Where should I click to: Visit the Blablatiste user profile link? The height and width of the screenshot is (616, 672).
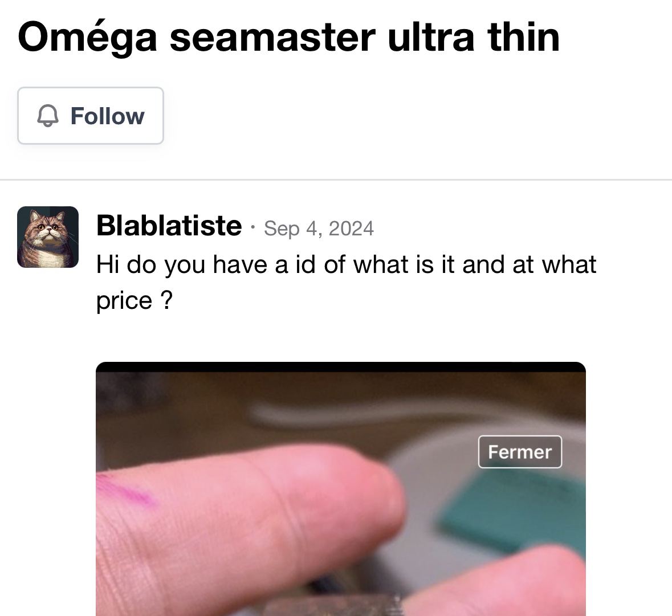(169, 226)
